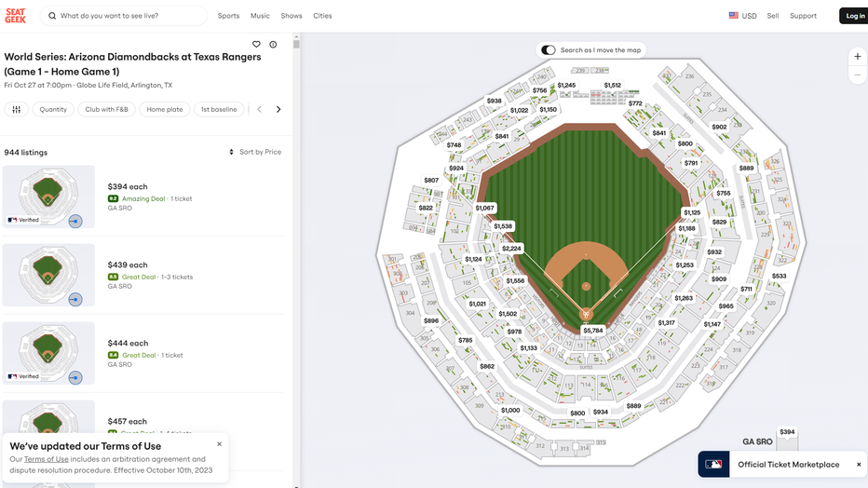Favorite the event with heart icon
The width and height of the screenshot is (868, 488).
(x=256, y=44)
